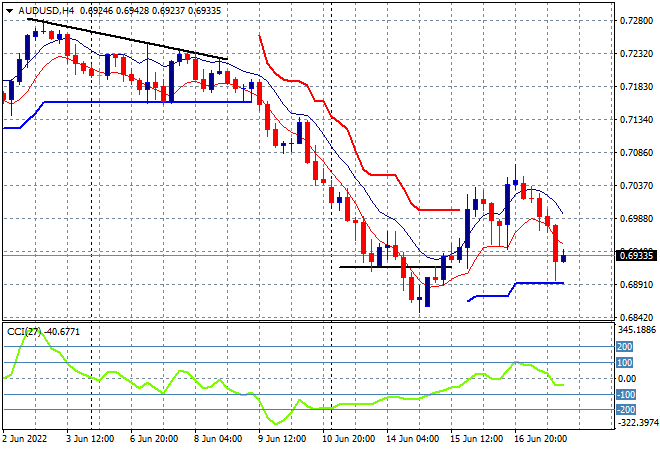This screenshot has width=660, height=450.
Task: Click the 0.72800 price axis label
Action: pyautogui.click(x=636, y=21)
